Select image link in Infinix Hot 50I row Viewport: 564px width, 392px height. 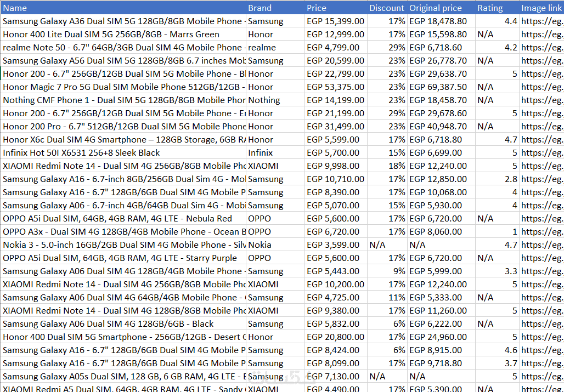click(542, 153)
